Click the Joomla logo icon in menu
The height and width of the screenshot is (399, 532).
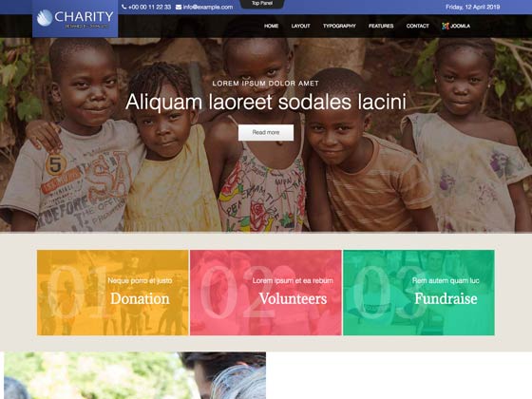coord(446,26)
